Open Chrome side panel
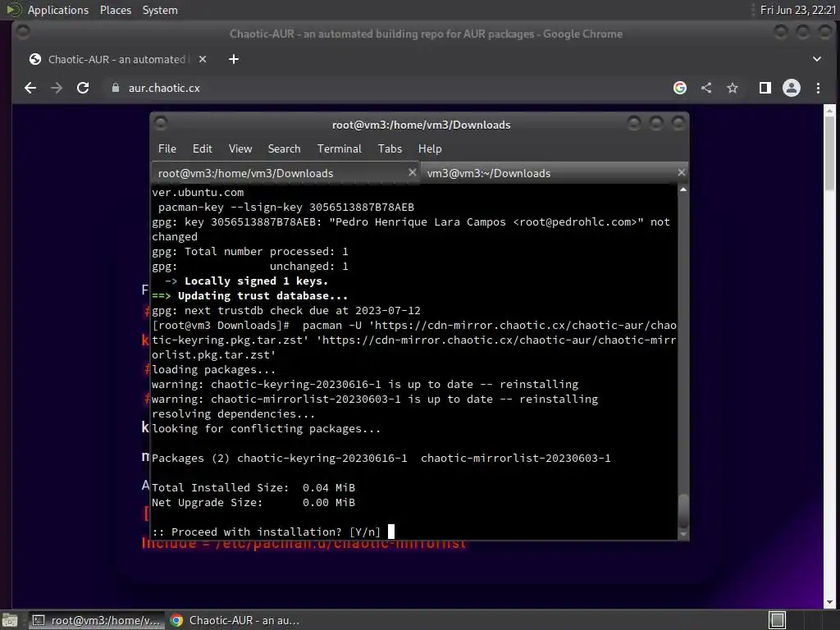This screenshot has width=840, height=630. 765,88
